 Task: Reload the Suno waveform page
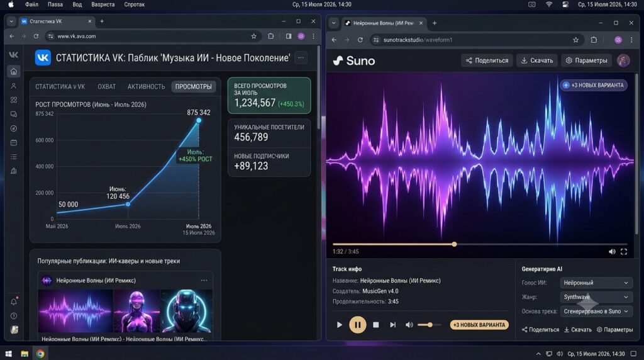[x=360, y=40]
